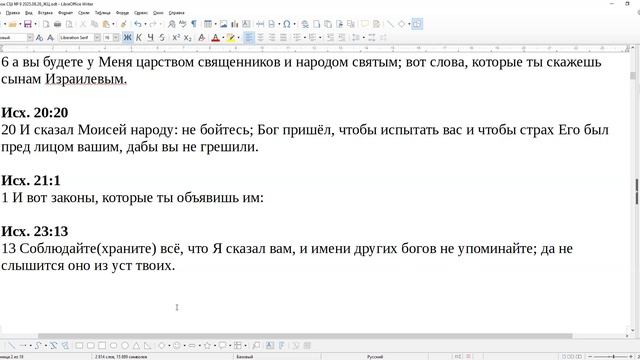
Task: Open the Правка menu
Action: click(13, 13)
